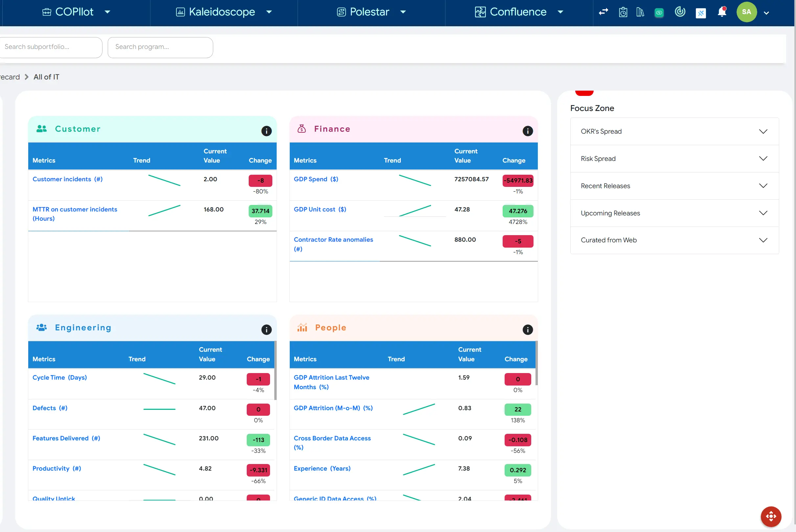Open the GDP Unit cost metric link
The width and height of the screenshot is (796, 532).
coord(320,209)
